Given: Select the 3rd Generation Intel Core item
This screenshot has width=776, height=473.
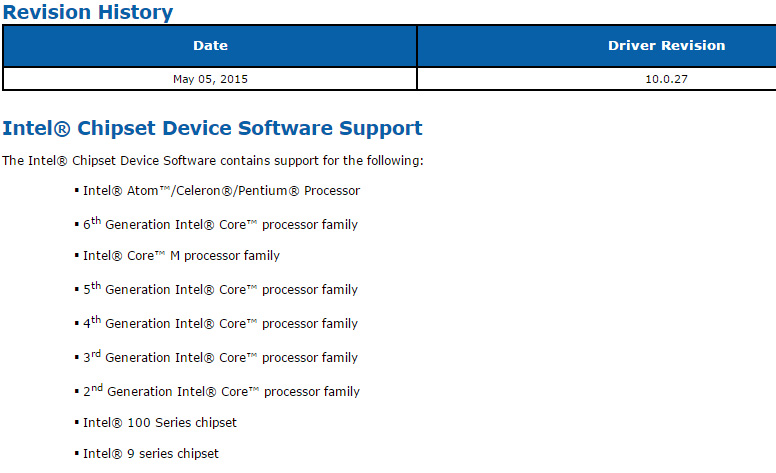Looking at the screenshot, I should pyautogui.click(x=220, y=357).
